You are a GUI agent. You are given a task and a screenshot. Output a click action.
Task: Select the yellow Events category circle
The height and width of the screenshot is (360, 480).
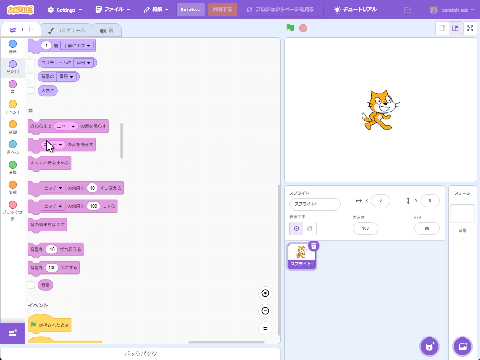coord(13,104)
